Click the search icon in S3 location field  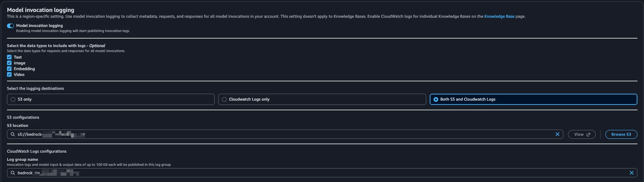point(13,134)
